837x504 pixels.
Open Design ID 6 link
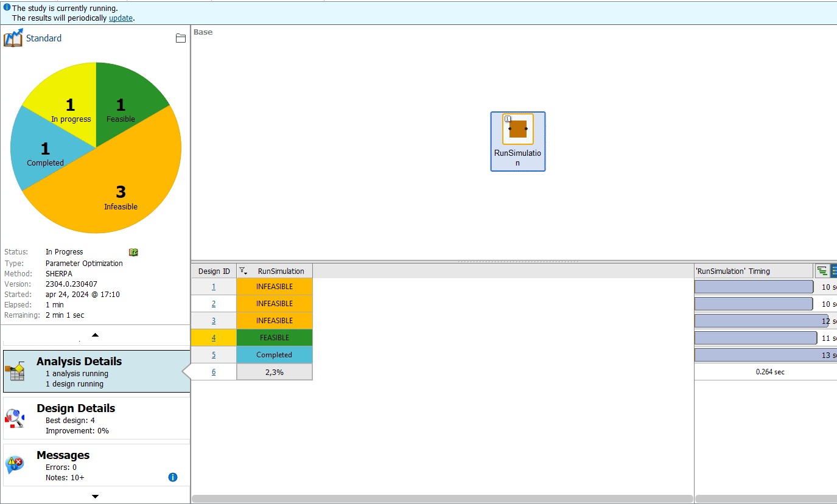(214, 372)
